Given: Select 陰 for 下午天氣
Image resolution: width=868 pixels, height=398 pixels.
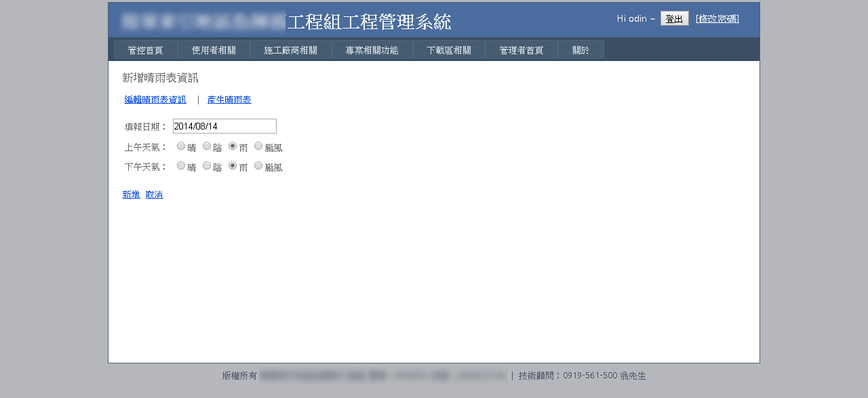Looking at the screenshot, I should (207, 165).
